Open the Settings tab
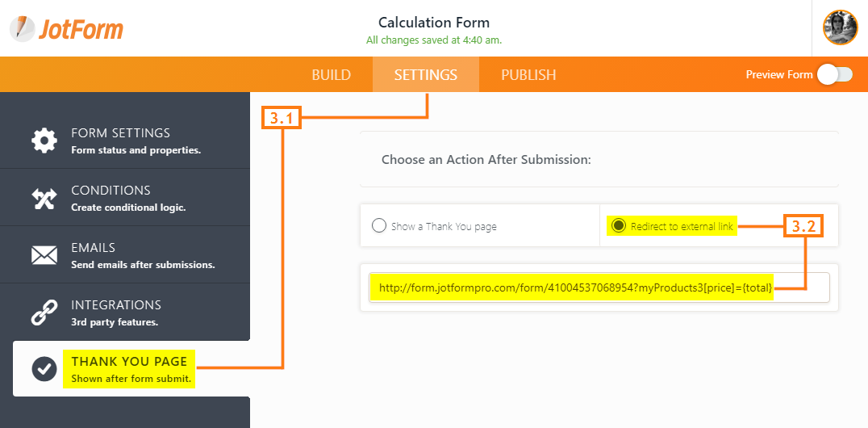Image resolution: width=868 pixels, height=428 pixels. 426,75
